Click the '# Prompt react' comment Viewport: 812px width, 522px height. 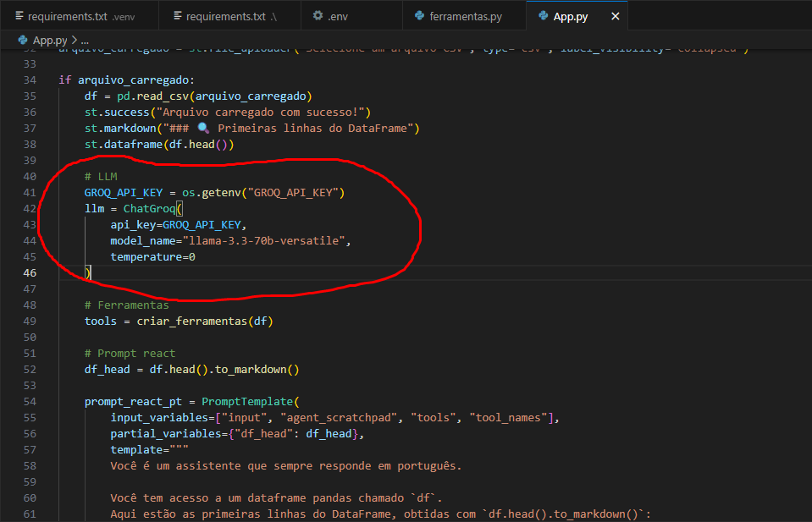tap(130, 354)
